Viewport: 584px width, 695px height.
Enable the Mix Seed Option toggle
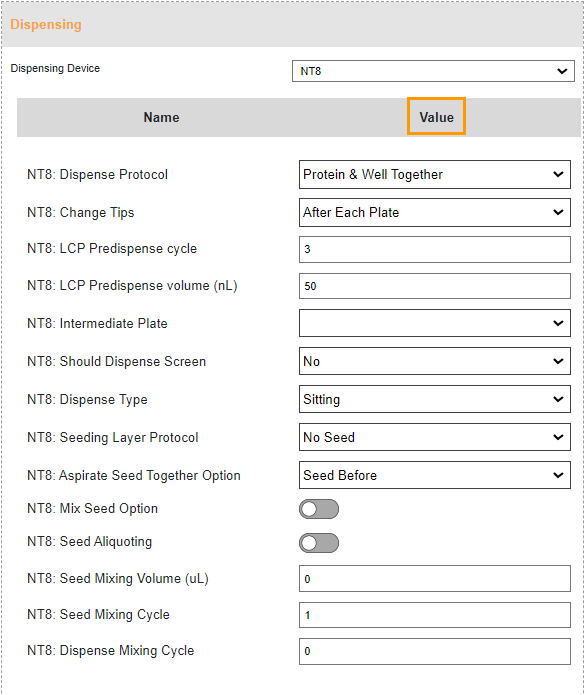point(319,509)
